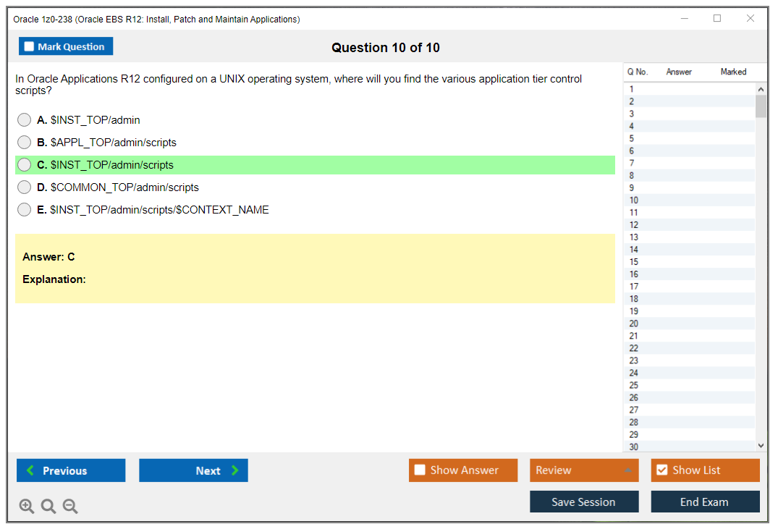The image size is (778, 532).
Task: Pick option D $COMMON_TOP/admin/scripts
Action: (x=25, y=187)
